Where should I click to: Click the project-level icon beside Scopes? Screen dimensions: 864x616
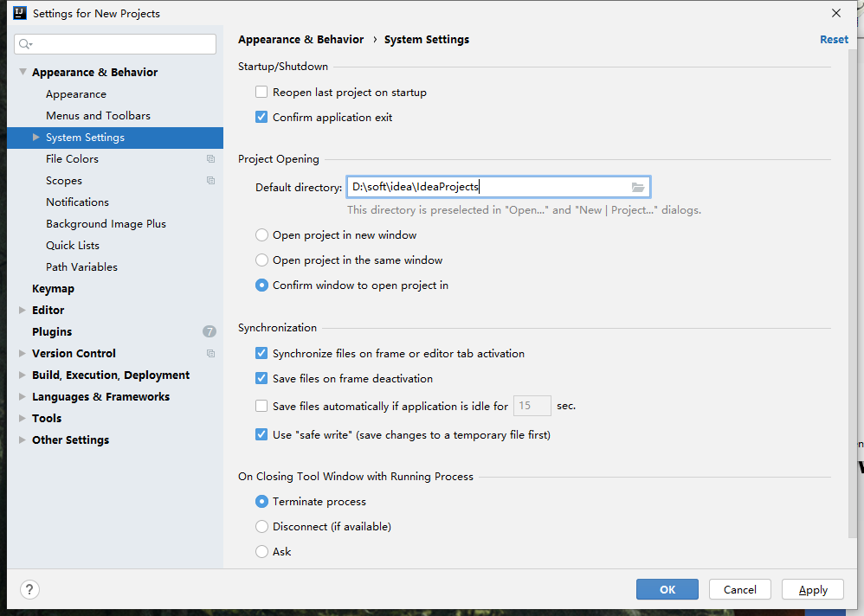tap(210, 181)
